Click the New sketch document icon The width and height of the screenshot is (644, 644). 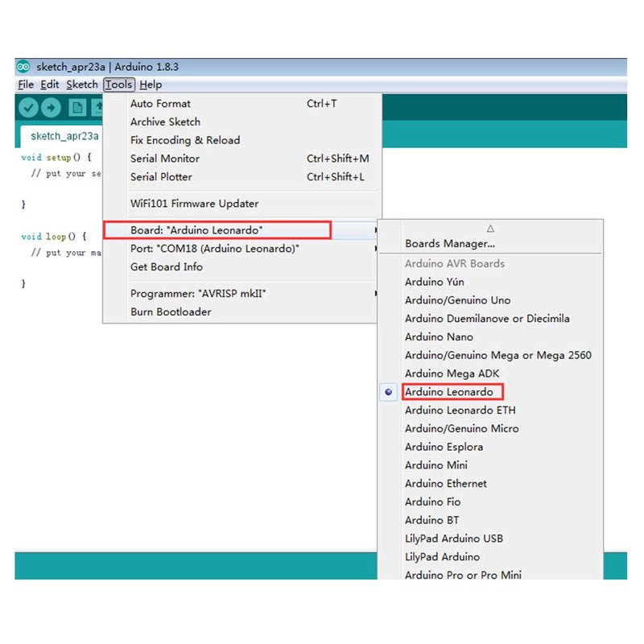pos(77,108)
